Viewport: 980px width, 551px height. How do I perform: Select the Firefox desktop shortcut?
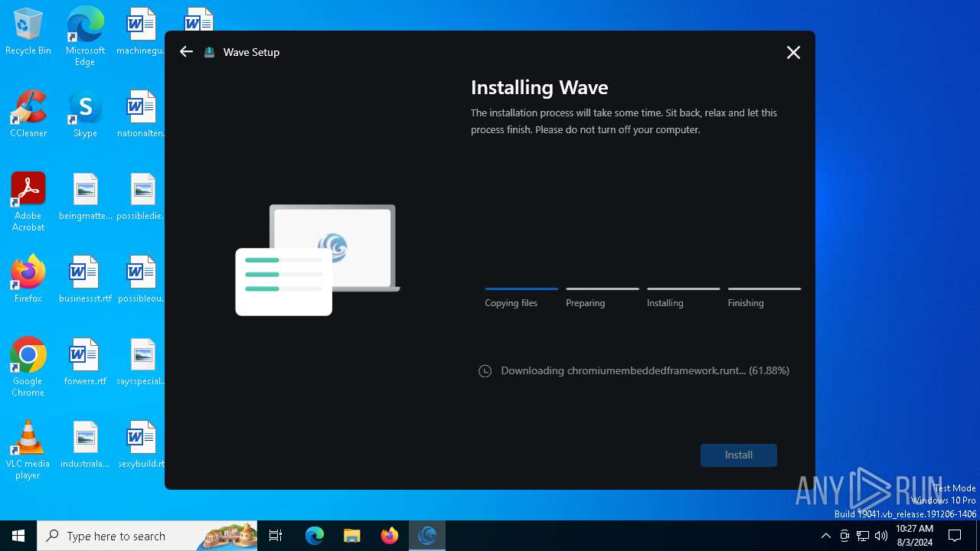(x=28, y=279)
